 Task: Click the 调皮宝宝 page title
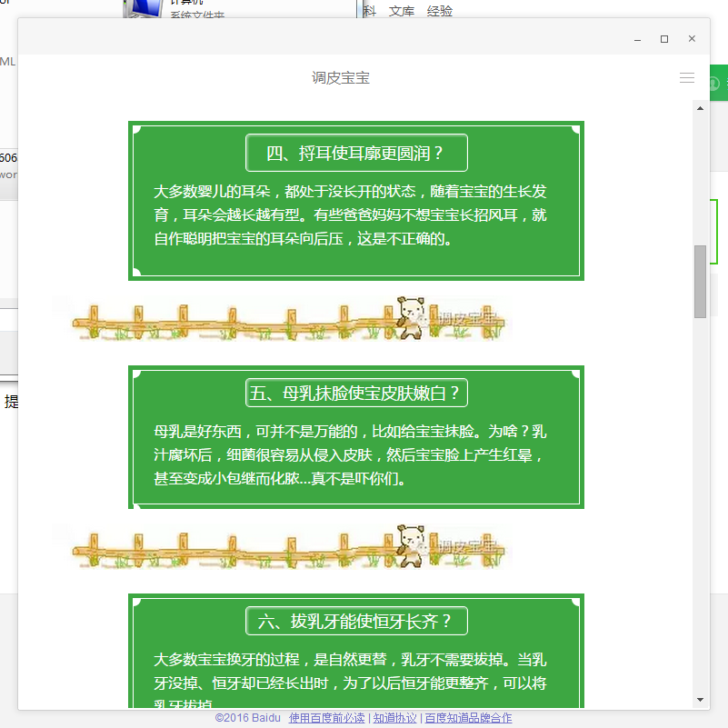(x=341, y=78)
